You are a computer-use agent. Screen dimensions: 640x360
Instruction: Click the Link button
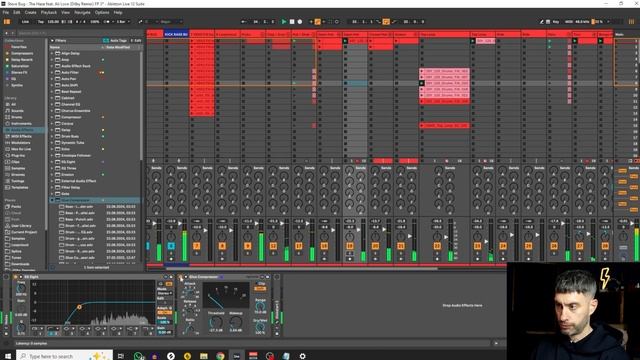[x=25, y=22]
